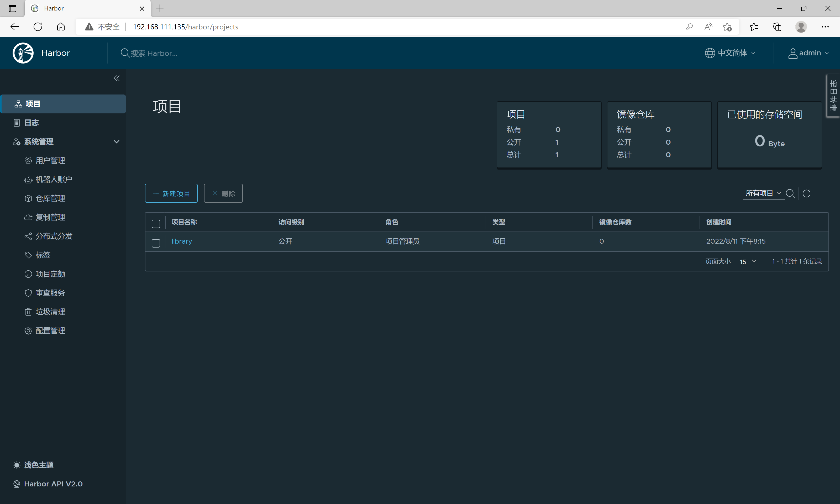
Task: Add page to favorites star icon
Action: click(x=727, y=27)
